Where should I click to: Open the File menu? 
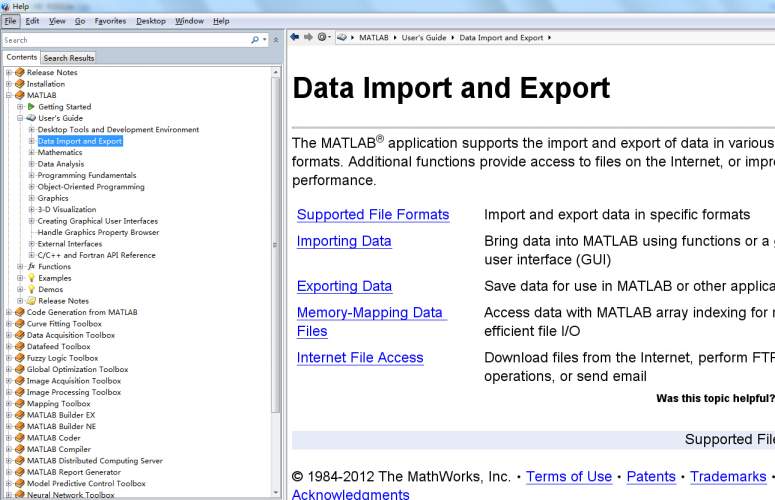click(x=10, y=21)
